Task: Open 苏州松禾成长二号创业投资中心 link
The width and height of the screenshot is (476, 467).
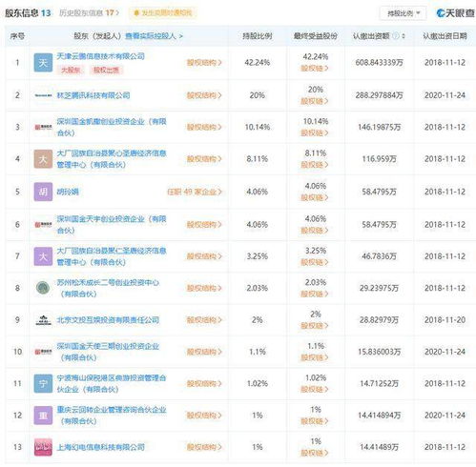Action: tap(108, 288)
